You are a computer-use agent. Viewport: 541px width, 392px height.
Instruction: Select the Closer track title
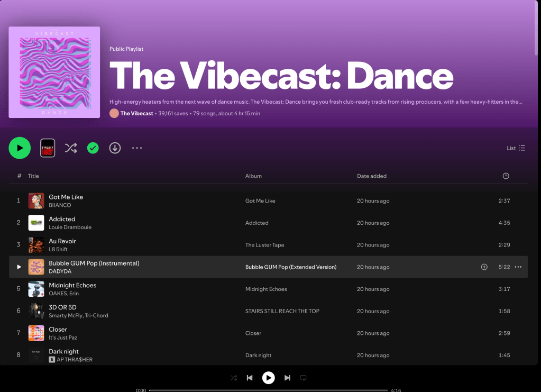58,330
